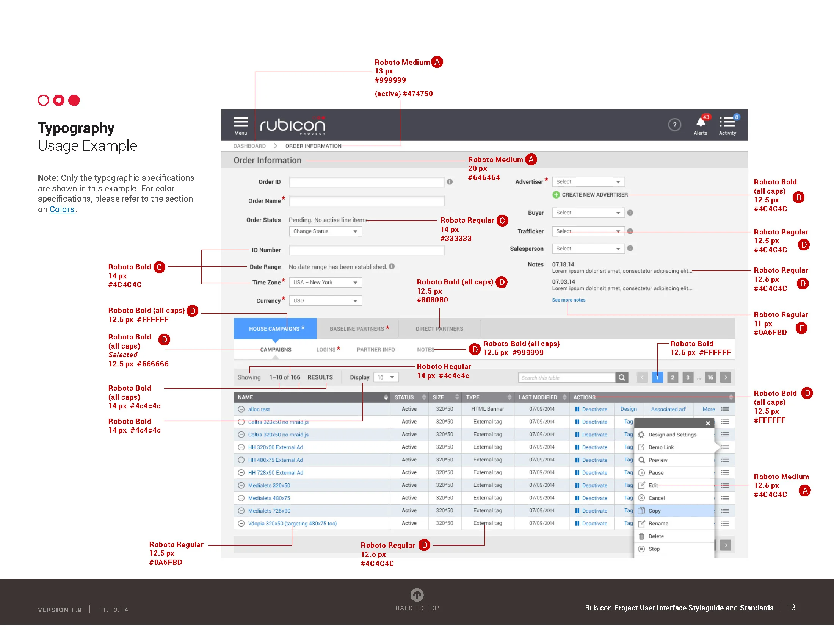
Task: Click pause icon for Vdopia row Deactivate
Action: 577,524
